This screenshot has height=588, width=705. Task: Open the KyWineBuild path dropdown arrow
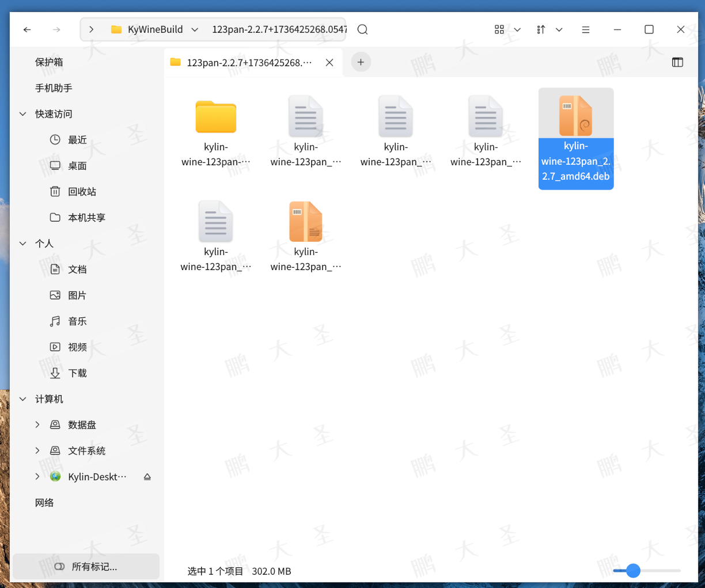(195, 29)
